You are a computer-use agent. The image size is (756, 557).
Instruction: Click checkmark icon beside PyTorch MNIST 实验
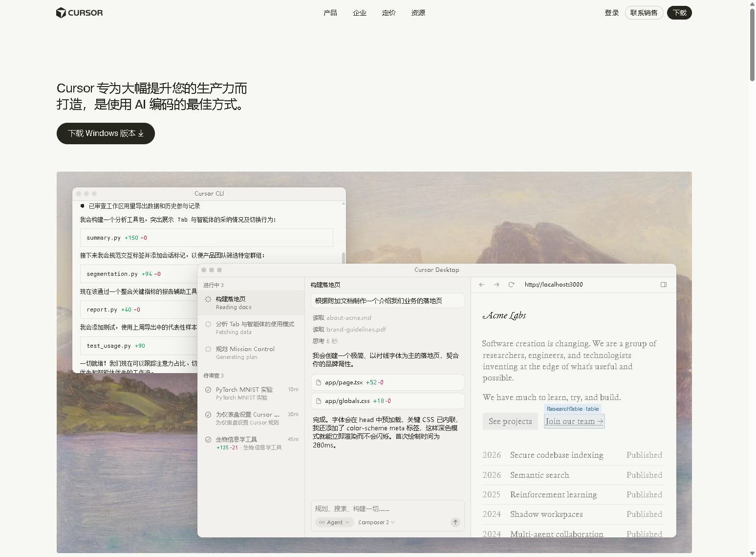208,390
